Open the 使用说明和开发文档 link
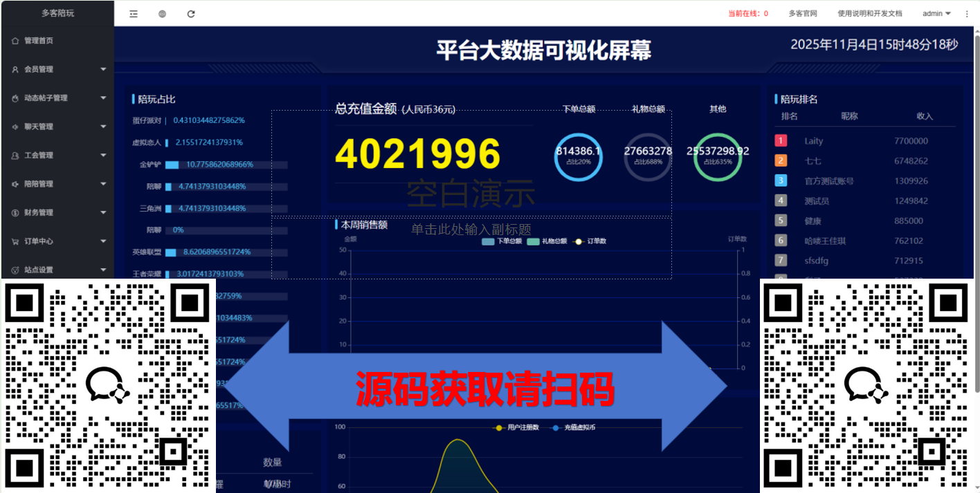 (869, 14)
